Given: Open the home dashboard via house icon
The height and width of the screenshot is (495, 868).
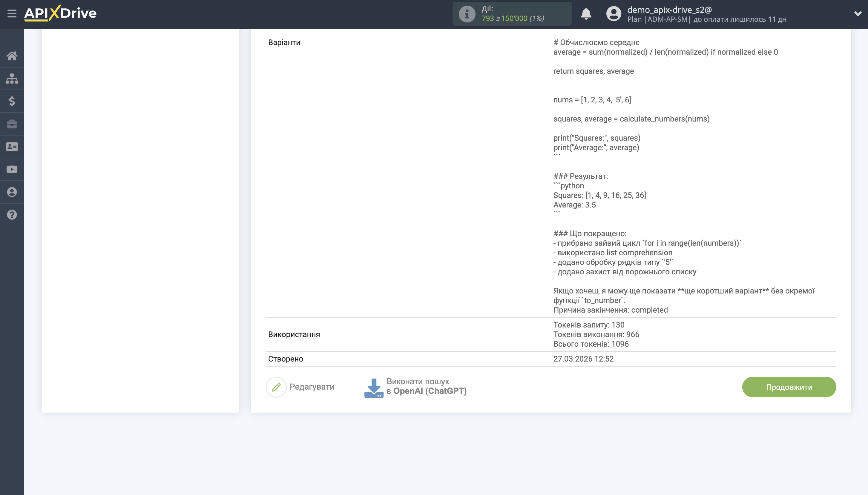Looking at the screenshot, I should click(x=12, y=56).
